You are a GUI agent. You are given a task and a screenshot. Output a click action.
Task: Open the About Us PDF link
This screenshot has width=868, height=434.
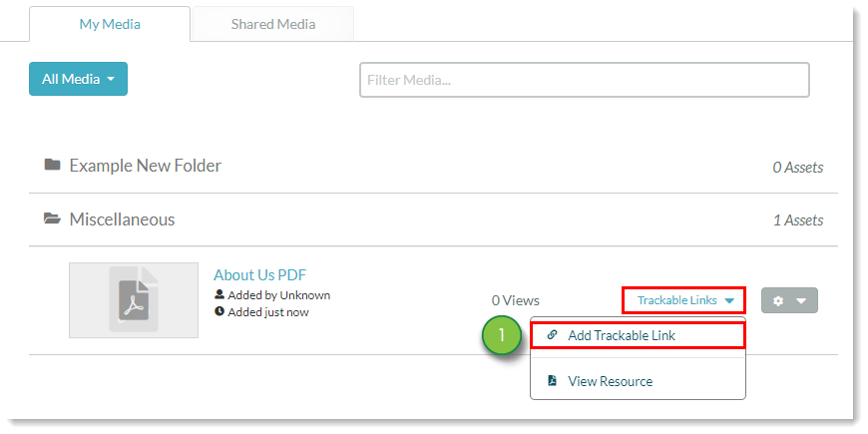pyautogui.click(x=259, y=275)
